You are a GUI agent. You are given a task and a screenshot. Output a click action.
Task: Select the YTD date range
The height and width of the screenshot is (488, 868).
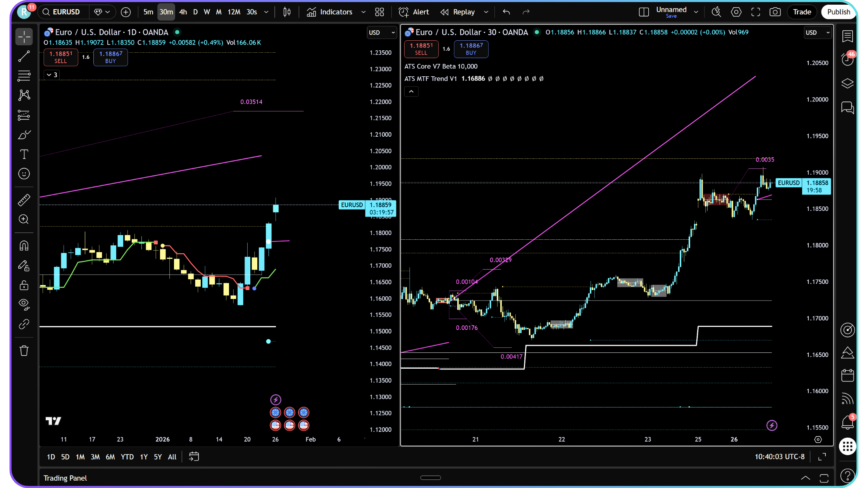coord(127,457)
